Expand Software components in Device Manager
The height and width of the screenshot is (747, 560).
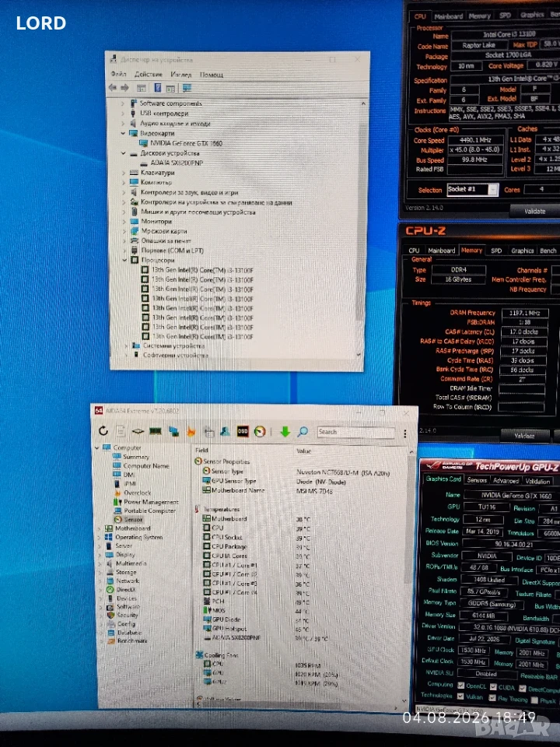[122, 103]
